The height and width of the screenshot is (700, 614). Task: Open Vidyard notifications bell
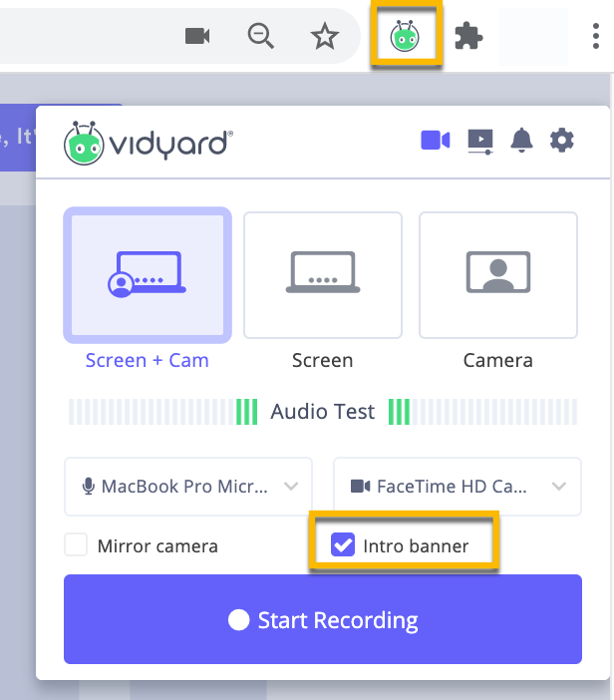click(521, 141)
